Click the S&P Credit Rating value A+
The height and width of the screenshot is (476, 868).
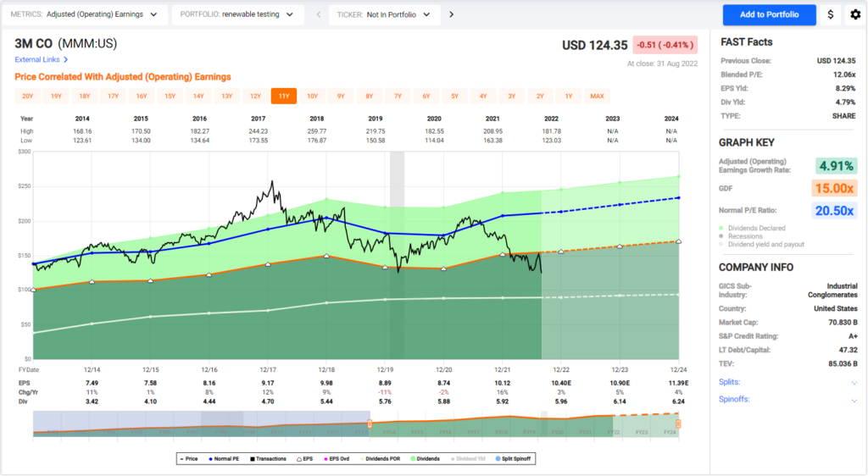click(853, 337)
